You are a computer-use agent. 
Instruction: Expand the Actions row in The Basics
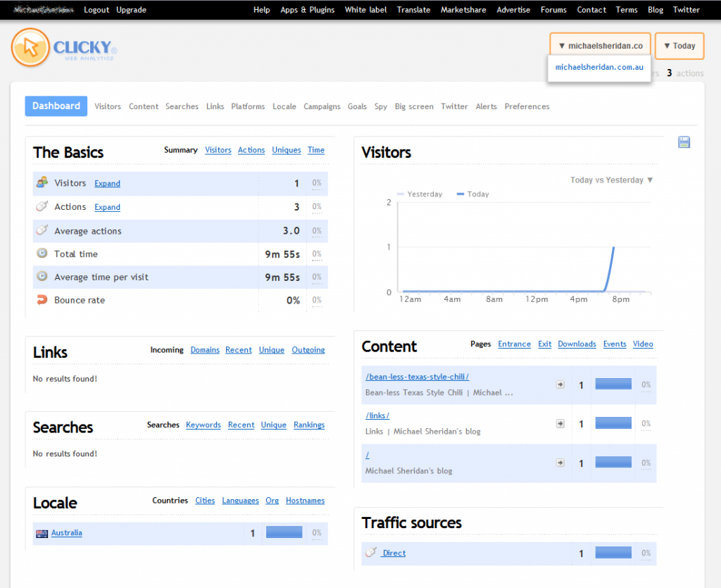(x=107, y=207)
